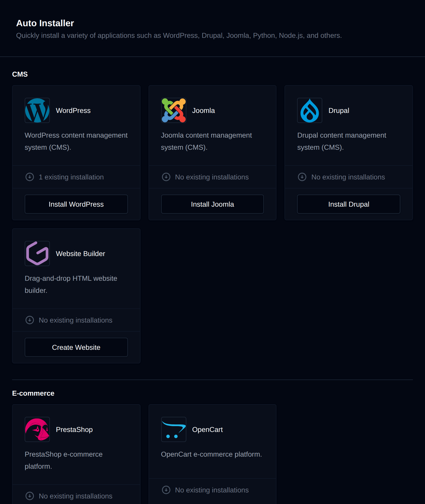Click the Website Builder card title
The width and height of the screenshot is (425, 504).
click(81, 254)
